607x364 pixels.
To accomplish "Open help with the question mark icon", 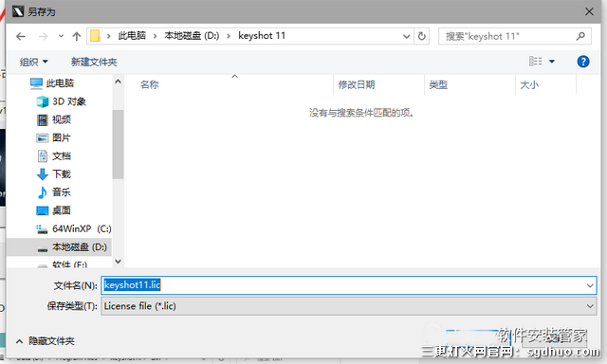I will point(583,62).
